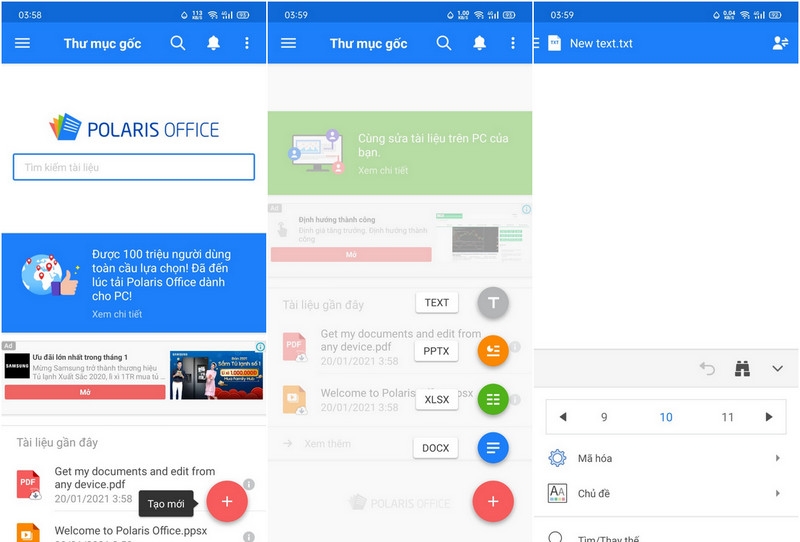The height and width of the screenshot is (542, 800).
Task: Open the hamburger menu in the left screen
Action: (x=22, y=43)
